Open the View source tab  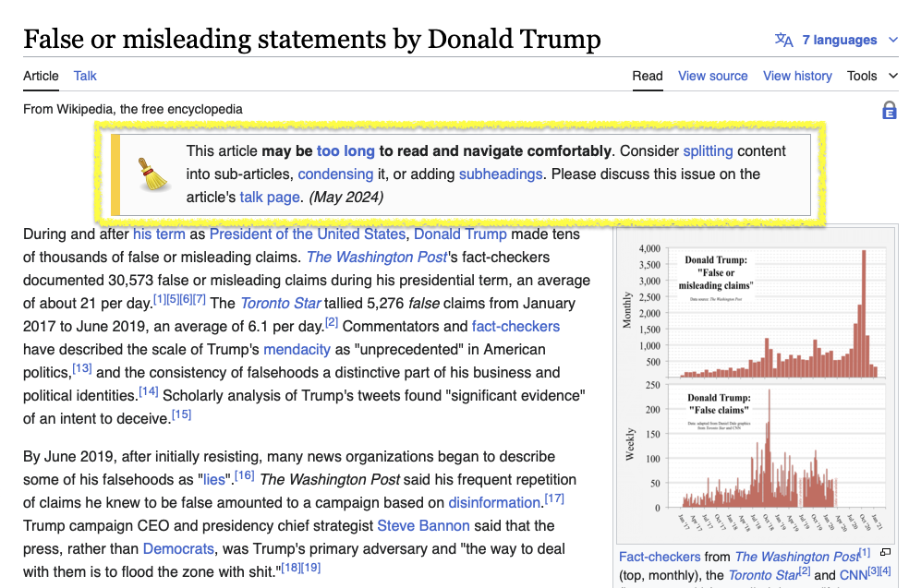pyautogui.click(x=712, y=76)
